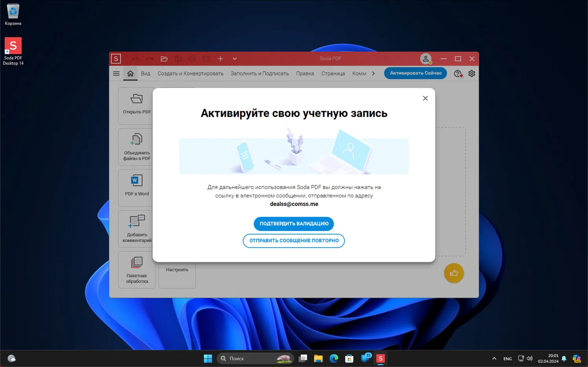The image size is (588, 367).
Task: Open the Создать и Конвертировать tab
Action: [191, 74]
